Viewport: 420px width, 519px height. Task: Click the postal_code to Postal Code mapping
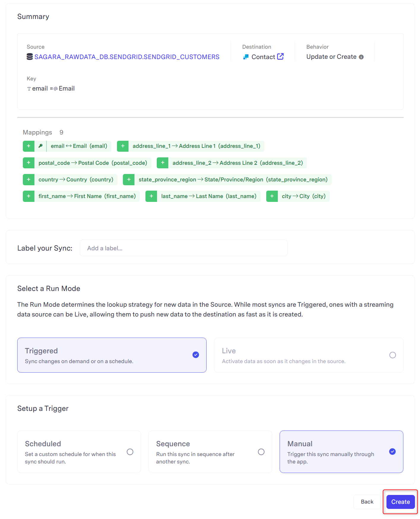tap(93, 163)
